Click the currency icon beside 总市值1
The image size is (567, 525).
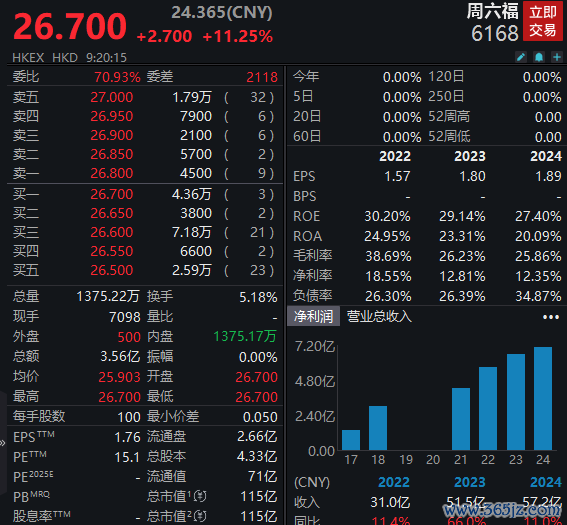200,496
